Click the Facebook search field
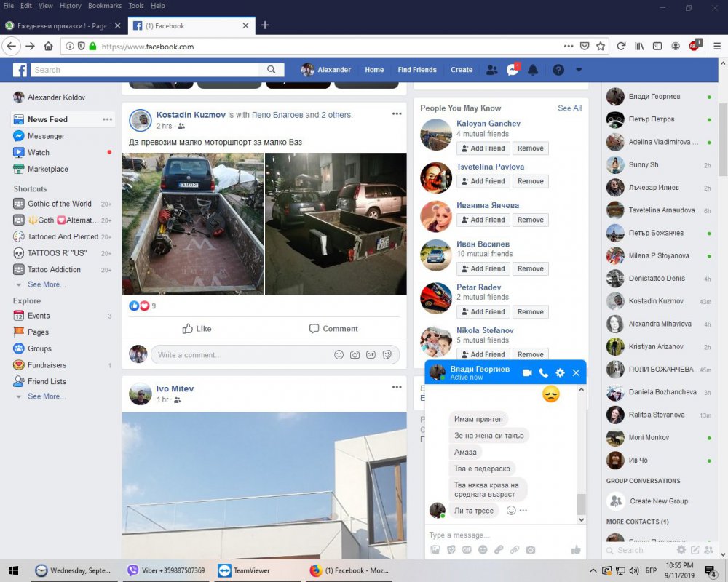 pos(146,70)
